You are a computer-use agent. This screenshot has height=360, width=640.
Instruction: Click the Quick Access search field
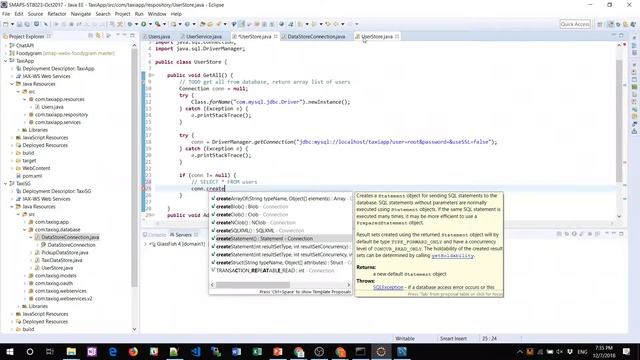click(x=575, y=24)
